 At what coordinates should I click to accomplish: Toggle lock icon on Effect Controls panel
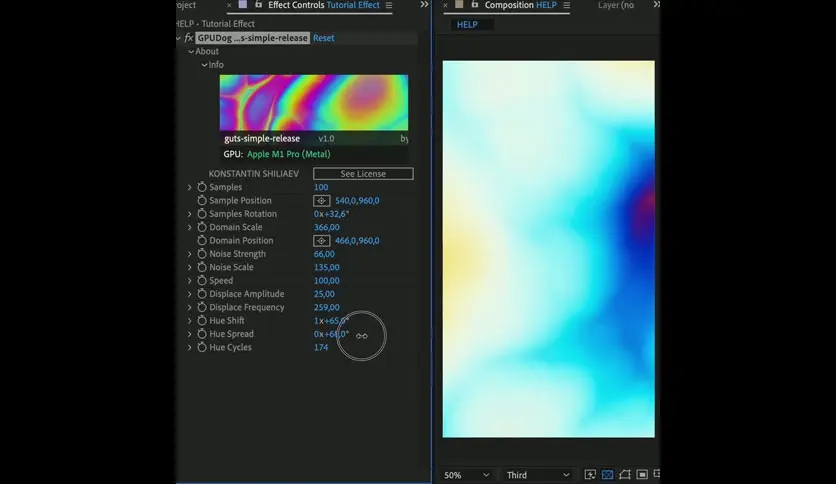tap(259, 4)
